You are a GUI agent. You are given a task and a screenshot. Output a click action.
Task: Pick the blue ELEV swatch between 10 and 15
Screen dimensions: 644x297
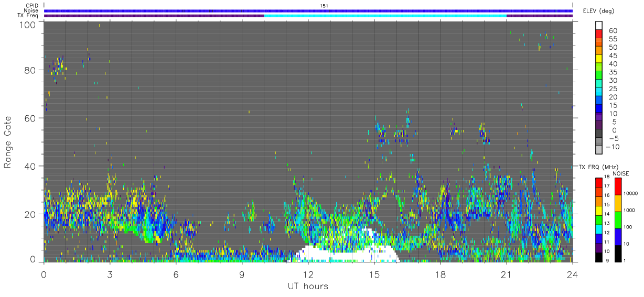[x=599, y=109]
